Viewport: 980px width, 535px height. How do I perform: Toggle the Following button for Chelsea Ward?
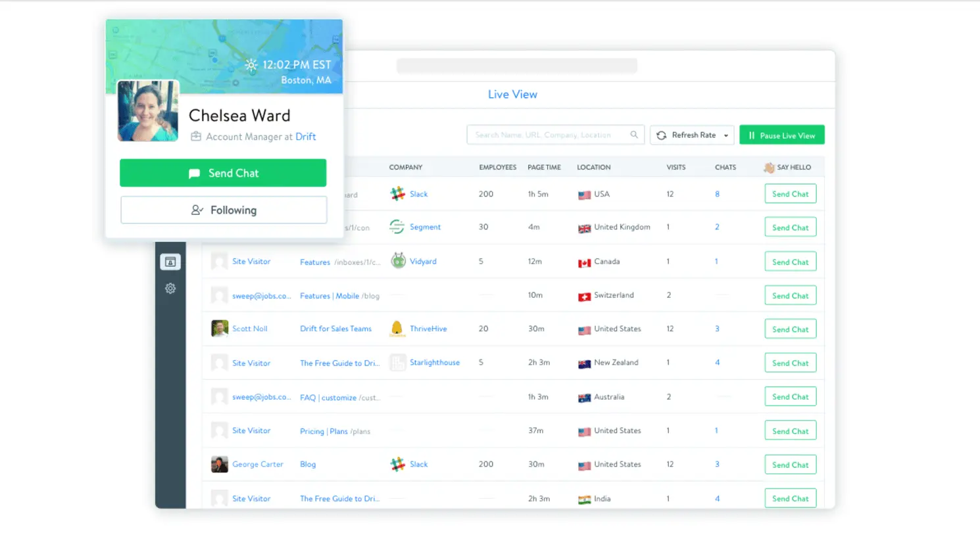[224, 210]
